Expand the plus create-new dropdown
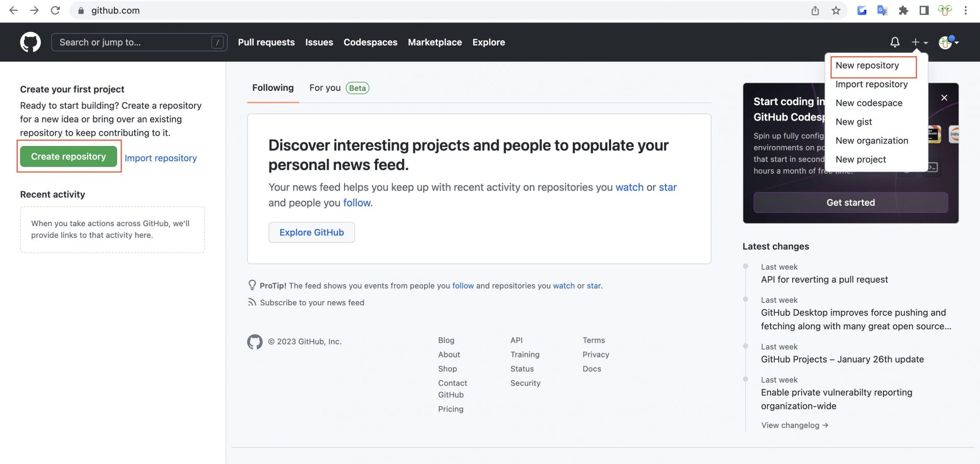Screen dimensions: 980x464 (x=919, y=42)
